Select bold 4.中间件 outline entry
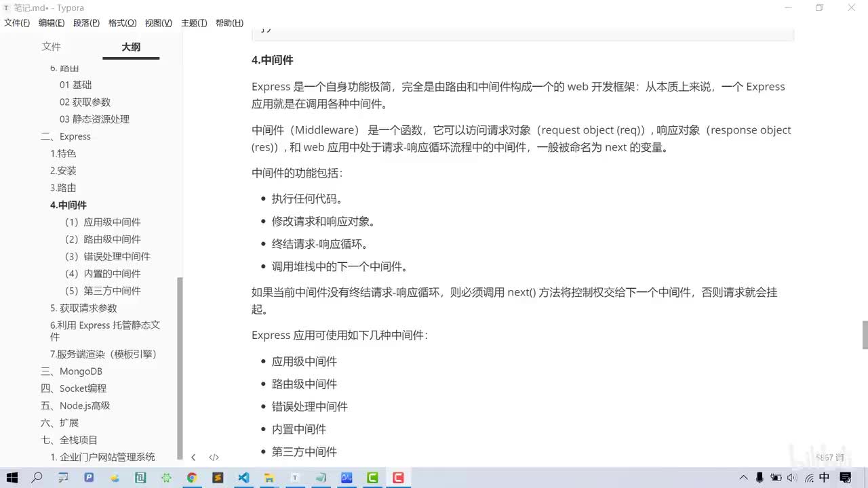 (x=68, y=205)
